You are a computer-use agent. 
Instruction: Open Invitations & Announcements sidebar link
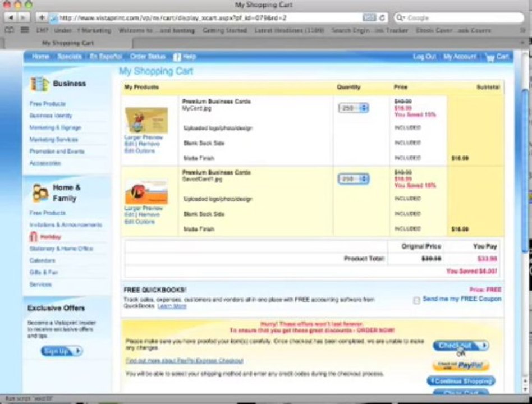click(x=66, y=224)
